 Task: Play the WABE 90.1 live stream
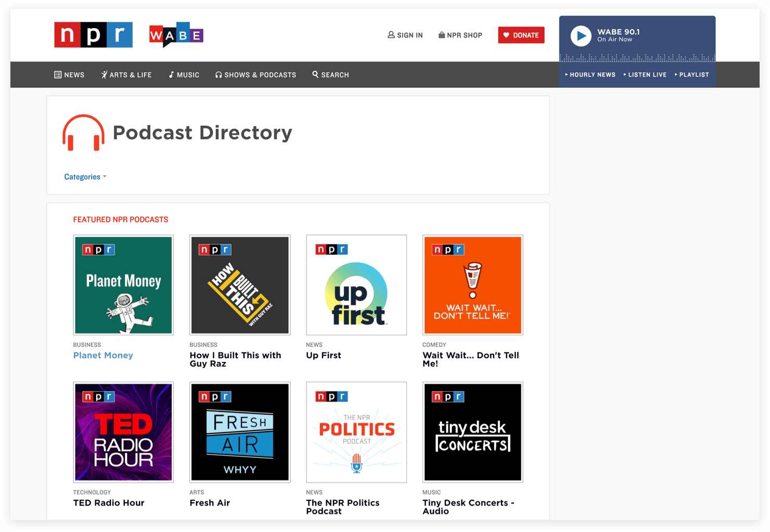coord(581,36)
